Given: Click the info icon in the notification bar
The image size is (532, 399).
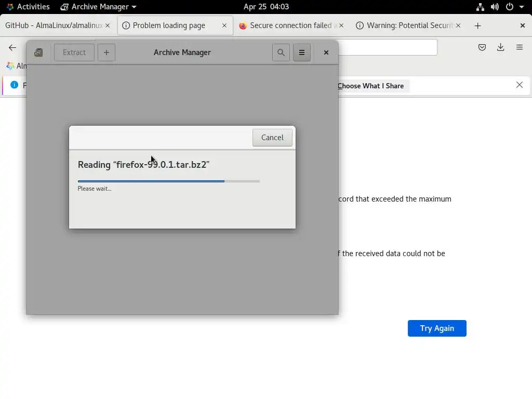Looking at the screenshot, I should click(14, 85).
